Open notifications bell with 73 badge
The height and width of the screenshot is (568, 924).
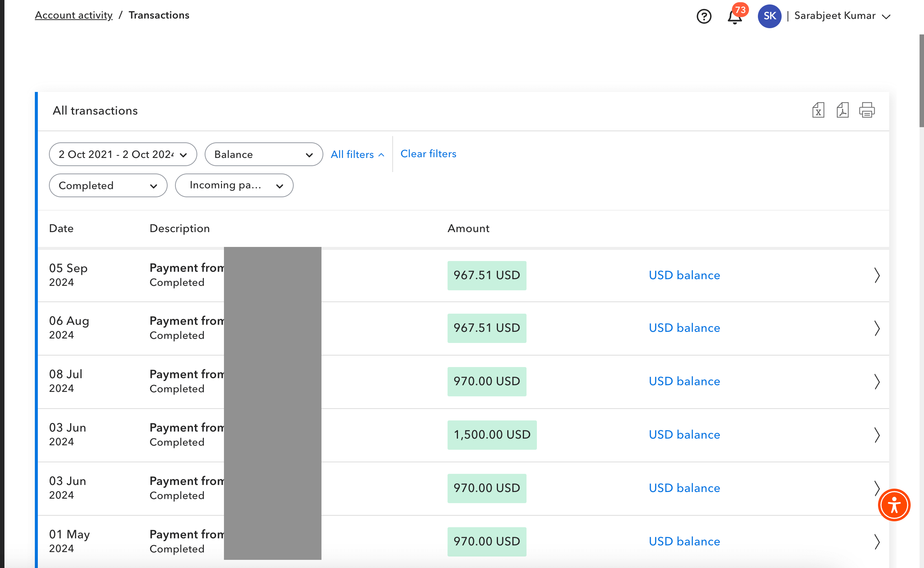[x=735, y=17]
